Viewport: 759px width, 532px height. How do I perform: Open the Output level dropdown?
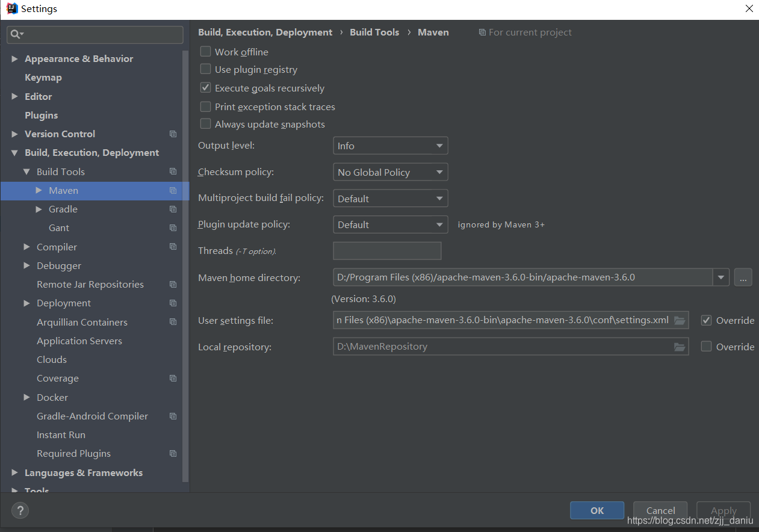pyautogui.click(x=390, y=146)
